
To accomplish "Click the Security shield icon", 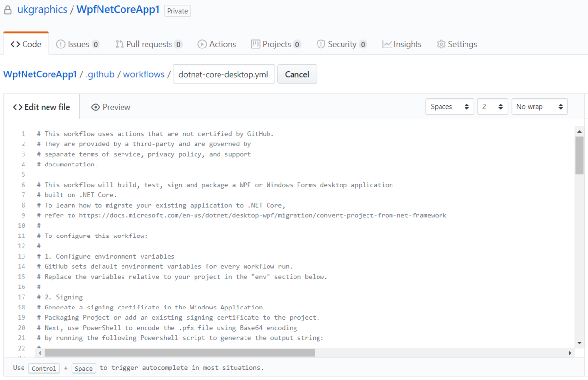I will pos(321,44).
